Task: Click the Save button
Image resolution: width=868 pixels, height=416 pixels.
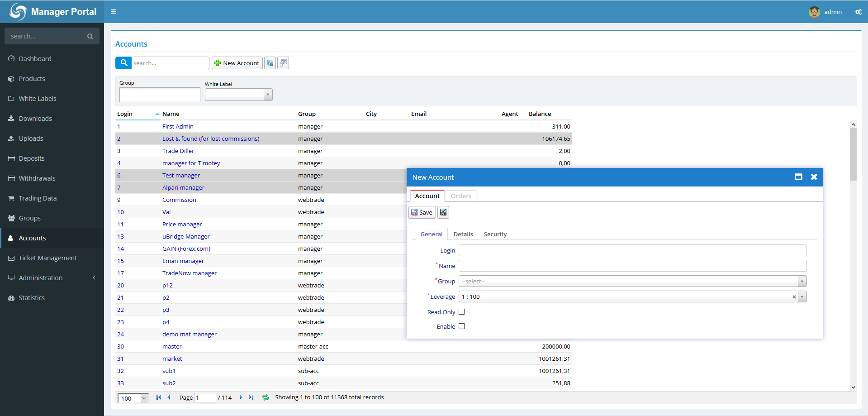Action: [422, 212]
